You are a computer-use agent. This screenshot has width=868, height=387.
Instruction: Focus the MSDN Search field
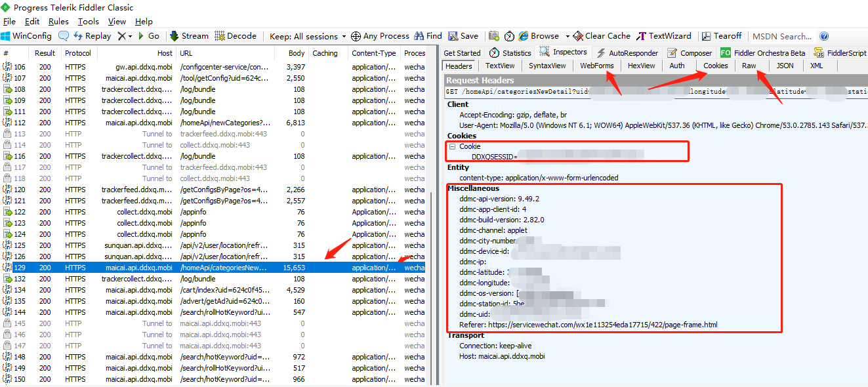[782, 36]
